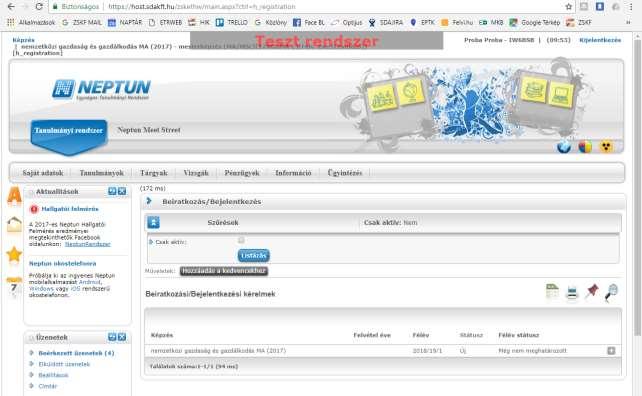Click the Kijelentkezés link
This screenshot has width=642, height=396.
pos(600,40)
